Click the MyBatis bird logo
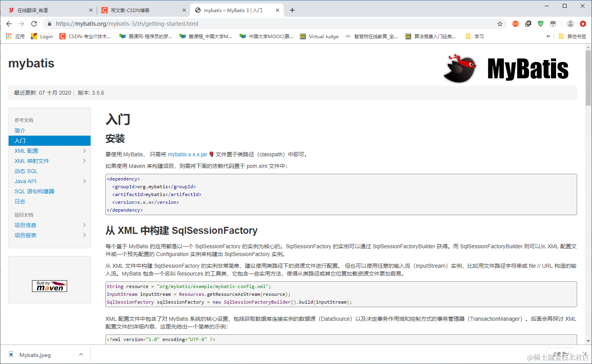The width and height of the screenshot is (592, 364). (x=460, y=69)
